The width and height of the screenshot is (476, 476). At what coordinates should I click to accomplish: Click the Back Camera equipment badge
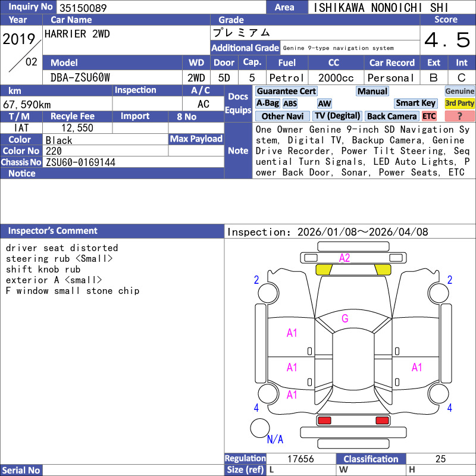(x=392, y=116)
